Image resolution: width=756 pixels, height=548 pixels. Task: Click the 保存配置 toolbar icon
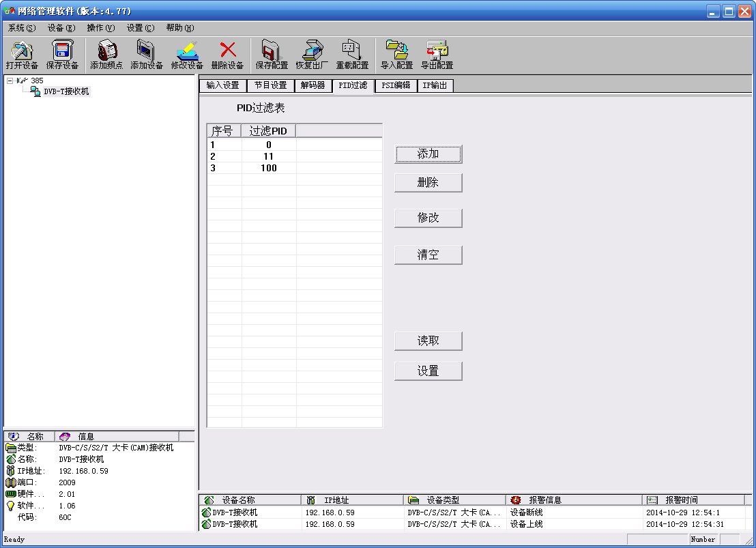(272, 55)
